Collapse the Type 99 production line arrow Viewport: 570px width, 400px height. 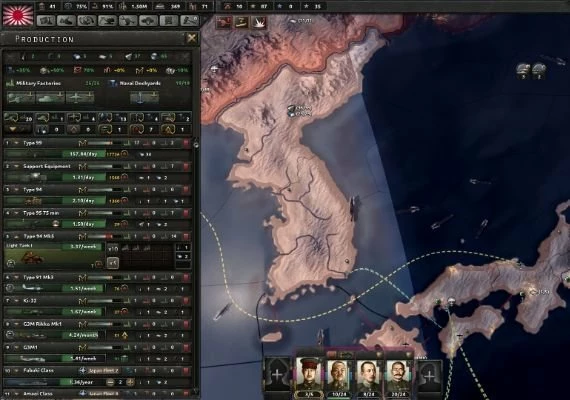click(x=16, y=143)
